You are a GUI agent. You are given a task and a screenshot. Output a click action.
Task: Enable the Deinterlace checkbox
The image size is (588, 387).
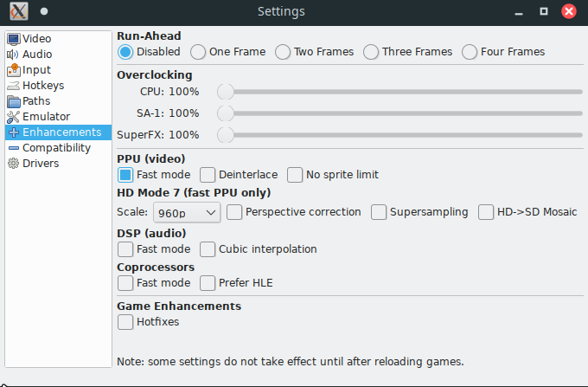(x=208, y=175)
